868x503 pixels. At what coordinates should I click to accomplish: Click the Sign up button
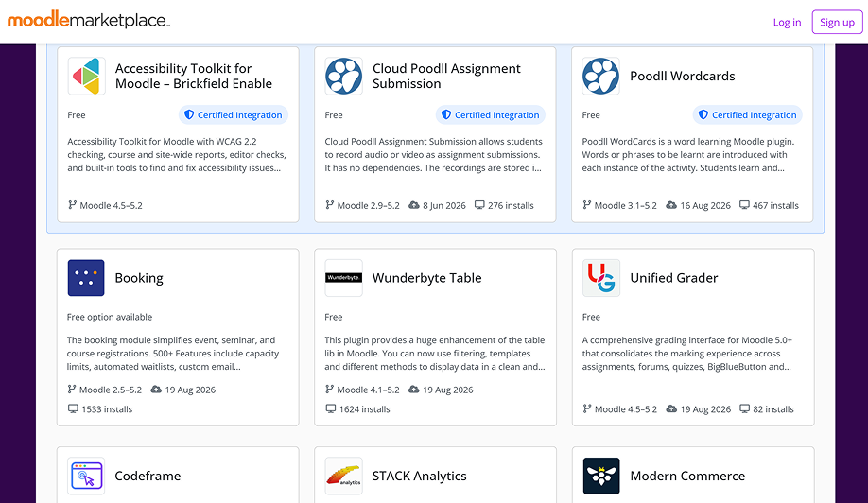click(837, 22)
